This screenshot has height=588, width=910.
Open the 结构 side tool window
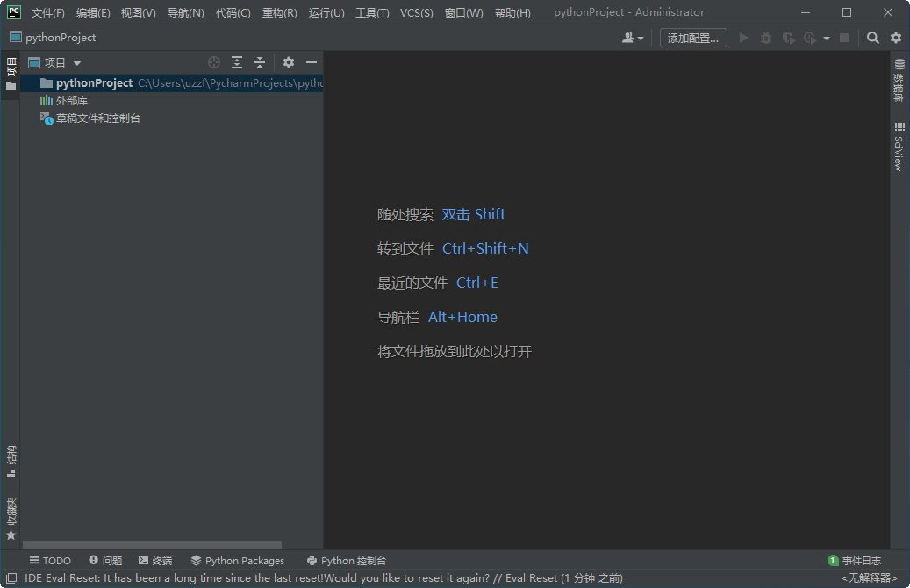click(x=11, y=462)
